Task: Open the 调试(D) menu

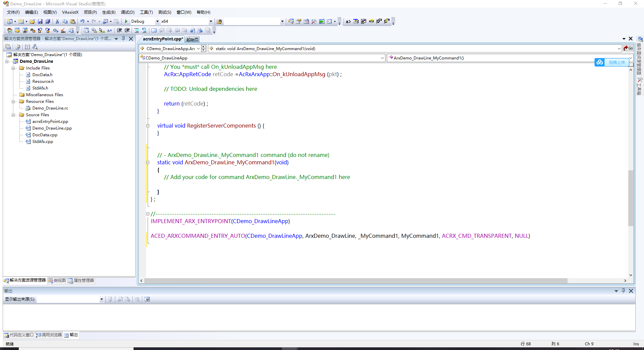Action: tap(128, 12)
